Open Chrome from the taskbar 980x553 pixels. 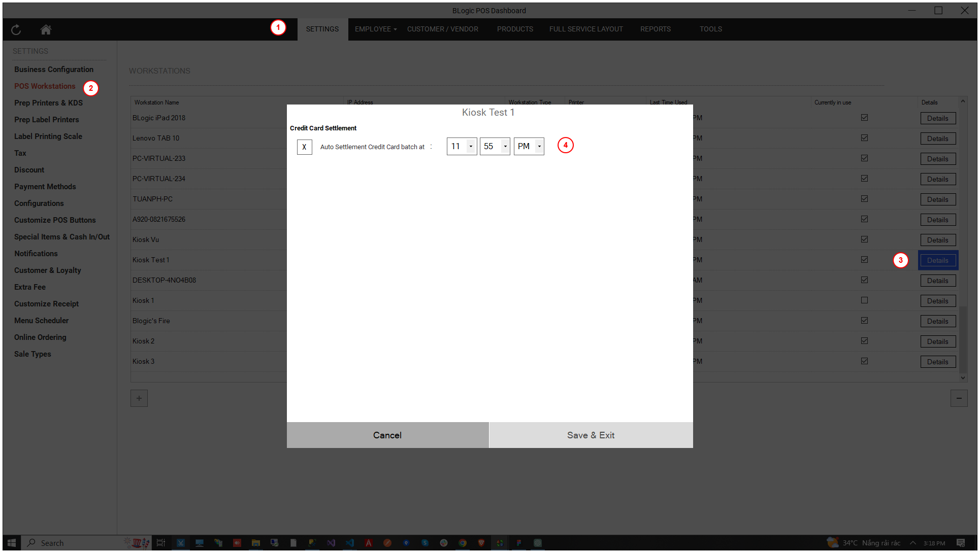click(x=463, y=543)
